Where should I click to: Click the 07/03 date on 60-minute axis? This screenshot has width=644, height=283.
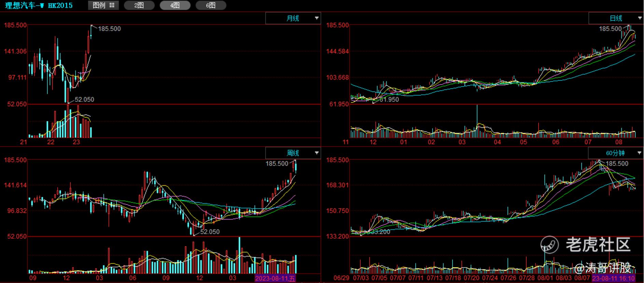click(x=361, y=278)
